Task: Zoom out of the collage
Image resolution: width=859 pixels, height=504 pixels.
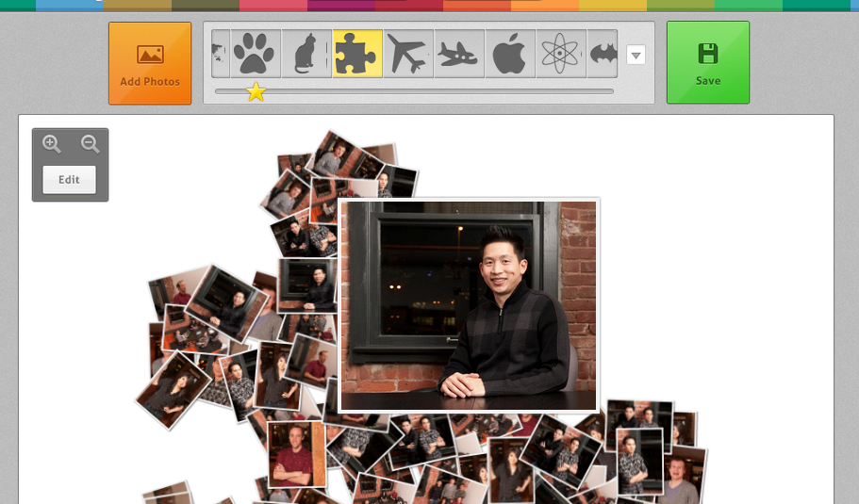Action: (x=90, y=144)
